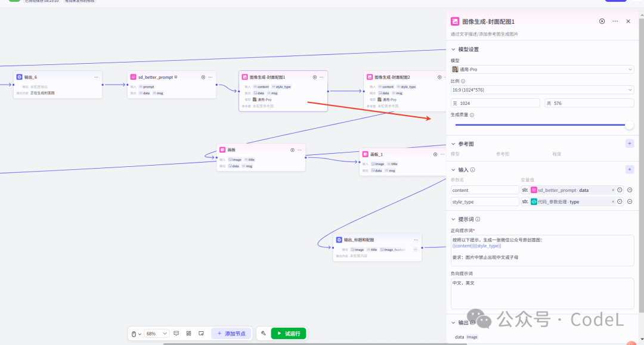Open the debug tool icon beside 试运行
644x345 pixels.
pyautogui.click(x=264, y=334)
